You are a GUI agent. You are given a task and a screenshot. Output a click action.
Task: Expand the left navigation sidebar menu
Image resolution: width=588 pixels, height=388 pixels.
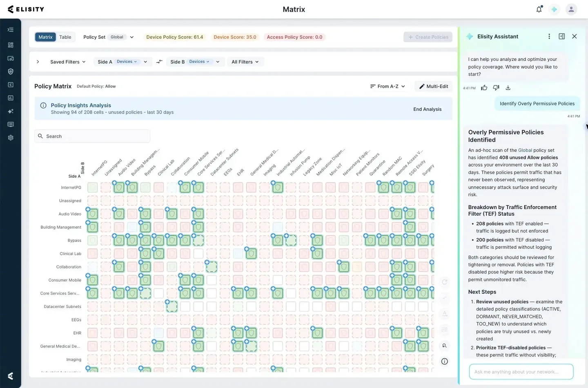coord(11,29)
